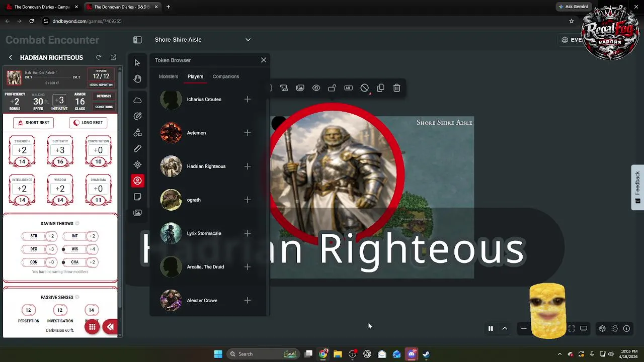
Task: Open the fog cloud tool
Action: click(137, 101)
